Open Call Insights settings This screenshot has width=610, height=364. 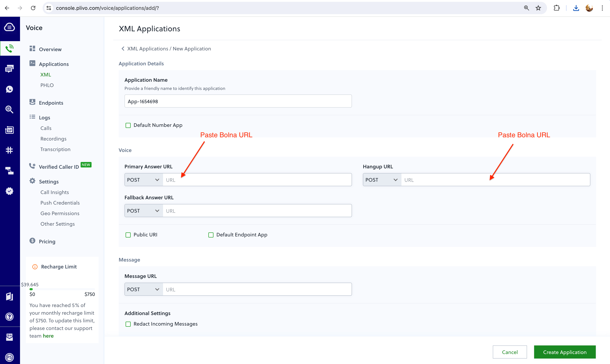tap(55, 192)
